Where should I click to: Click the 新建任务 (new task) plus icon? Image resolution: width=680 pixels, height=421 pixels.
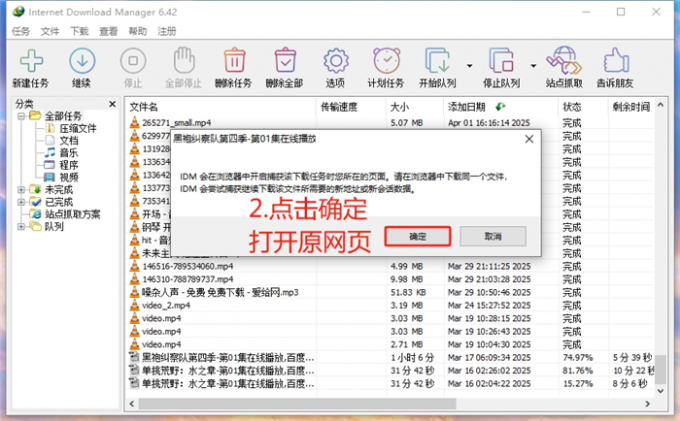(x=31, y=61)
